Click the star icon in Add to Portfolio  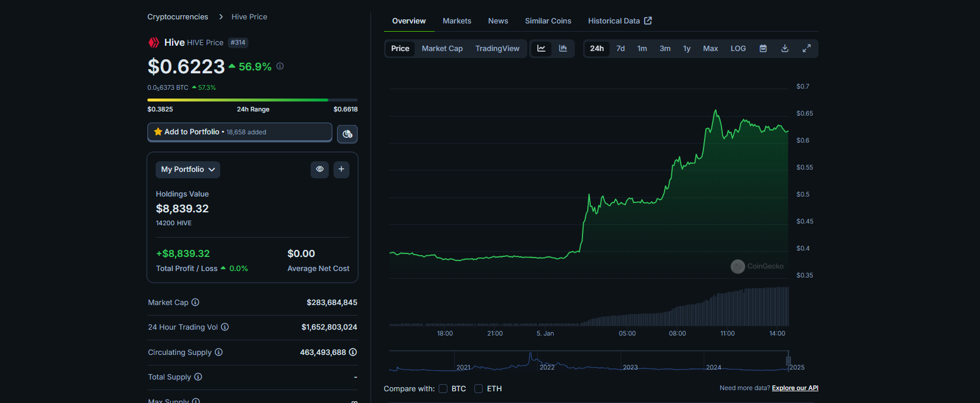click(158, 131)
